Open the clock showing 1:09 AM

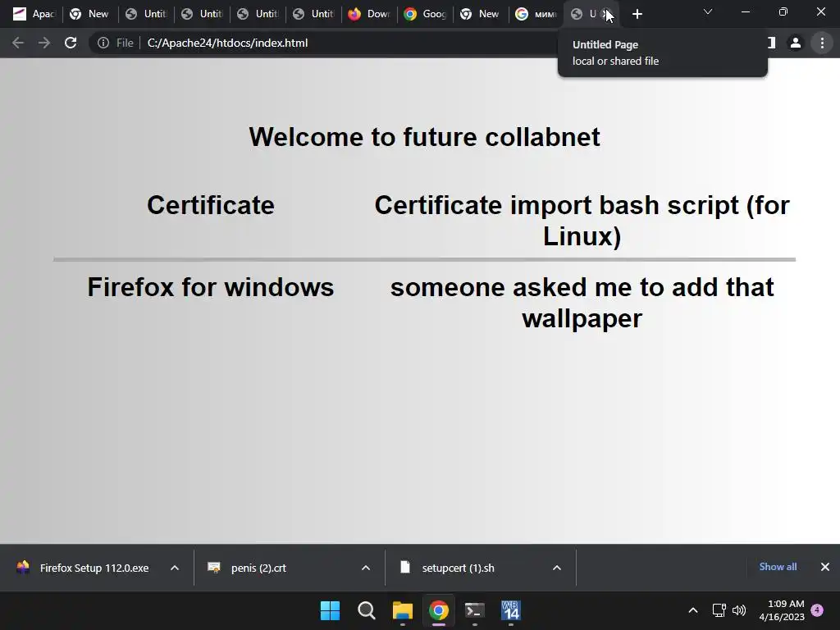tap(782, 610)
